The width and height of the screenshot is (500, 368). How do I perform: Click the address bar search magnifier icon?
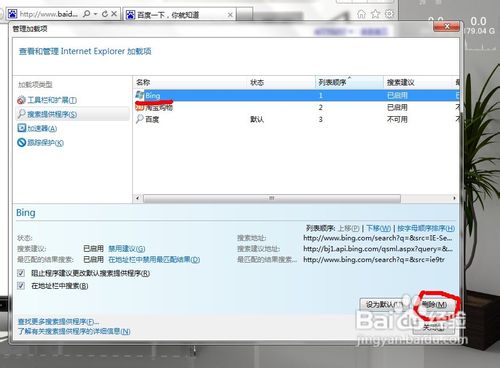87,14
